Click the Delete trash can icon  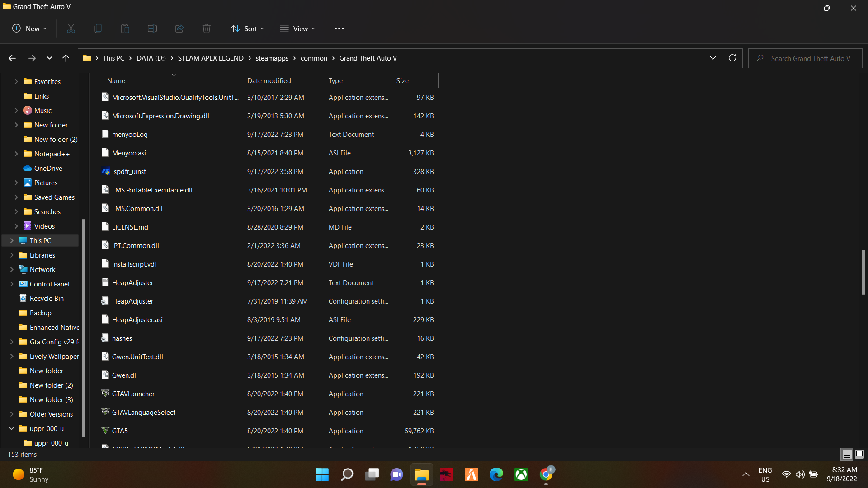point(207,28)
